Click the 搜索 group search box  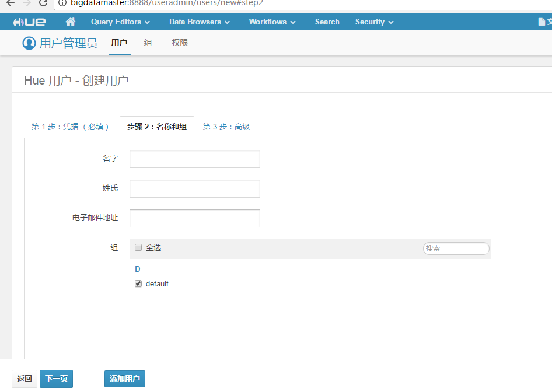(x=456, y=249)
